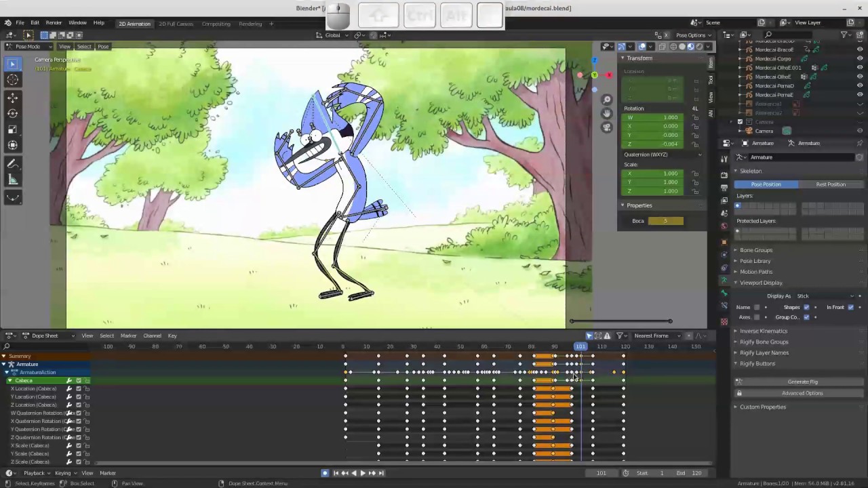Activate the 3D Cursor tool
The image size is (868, 488).
(x=12, y=80)
